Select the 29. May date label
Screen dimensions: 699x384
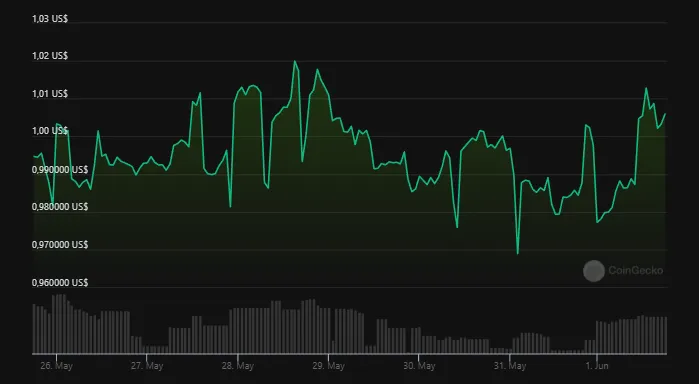(x=328, y=366)
